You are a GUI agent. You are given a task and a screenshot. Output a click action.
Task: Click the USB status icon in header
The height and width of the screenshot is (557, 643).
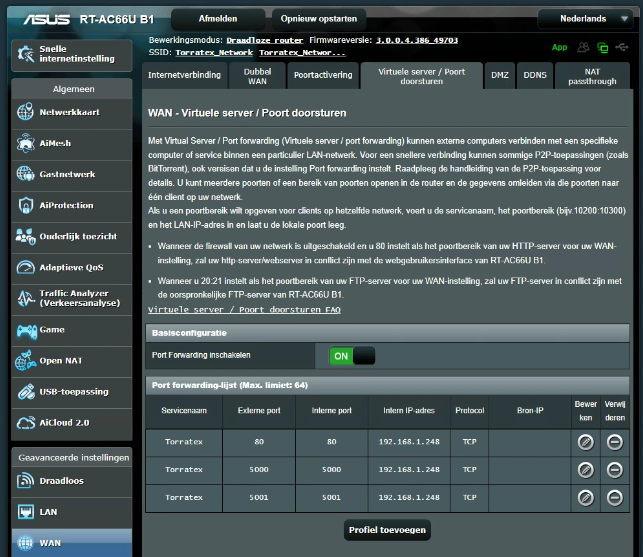(621, 47)
